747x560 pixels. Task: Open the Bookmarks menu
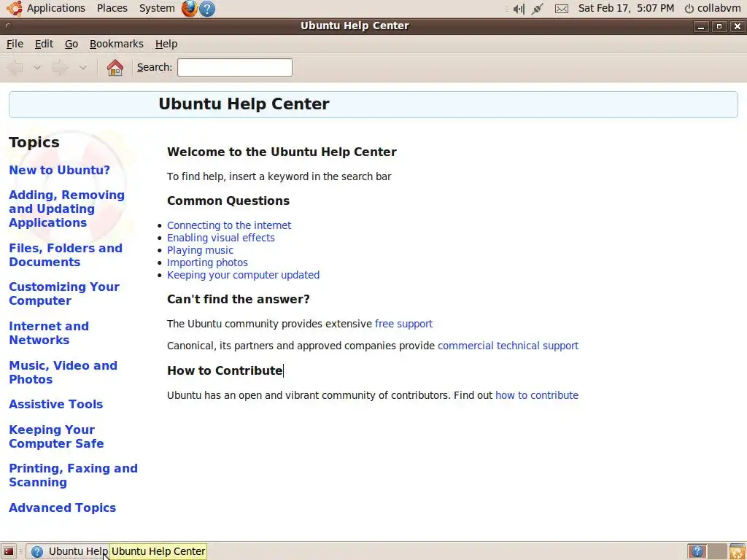click(x=116, y=44)
